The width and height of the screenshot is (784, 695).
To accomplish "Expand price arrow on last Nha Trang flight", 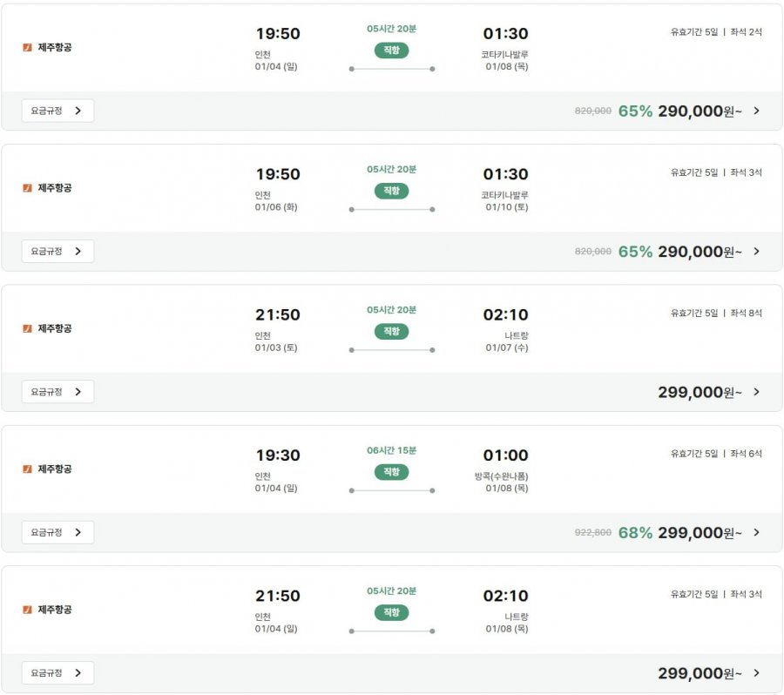I will [x=756, y=673].
